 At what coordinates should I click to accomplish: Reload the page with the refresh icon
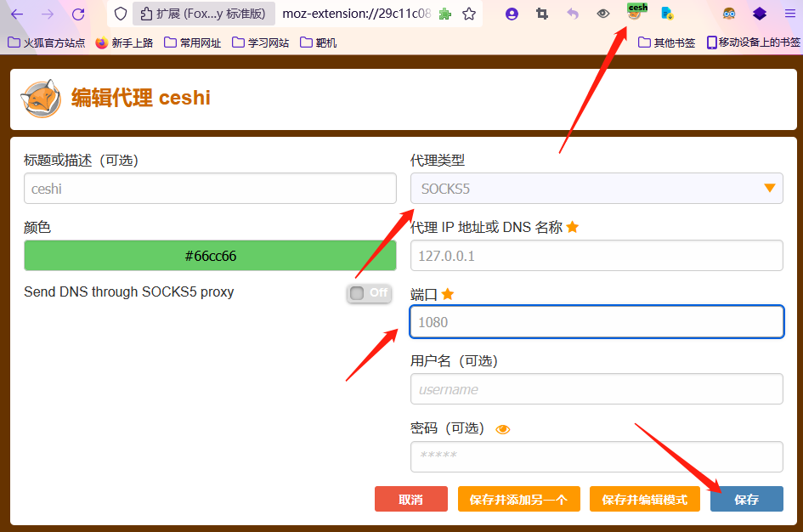78,14
